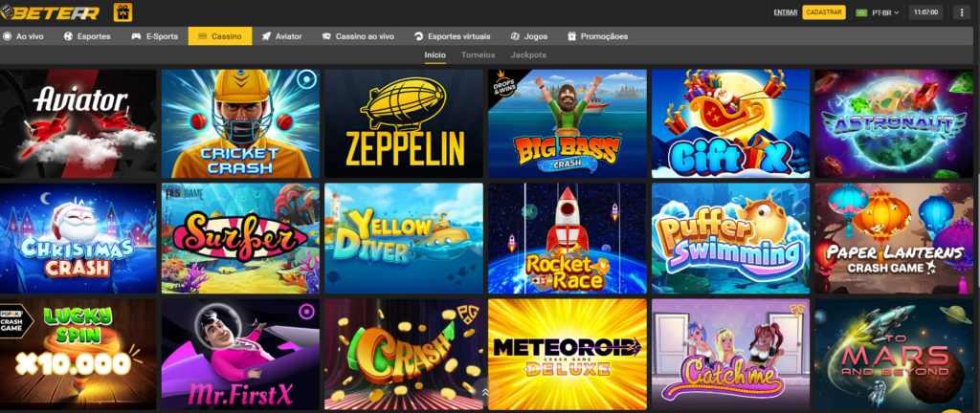This screenshot has width=980, height=413.
Task: Open the Gift X game
Action: (x=730, y=123)
